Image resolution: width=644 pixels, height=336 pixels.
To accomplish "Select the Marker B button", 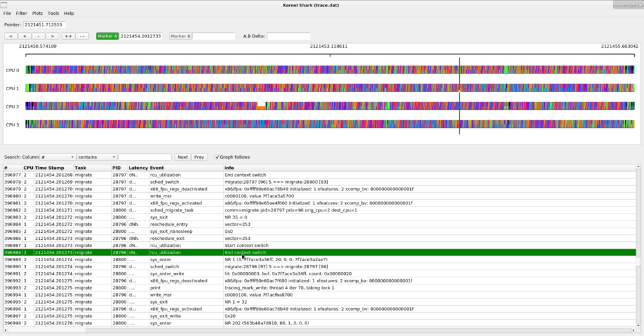I will coord(180,36).
